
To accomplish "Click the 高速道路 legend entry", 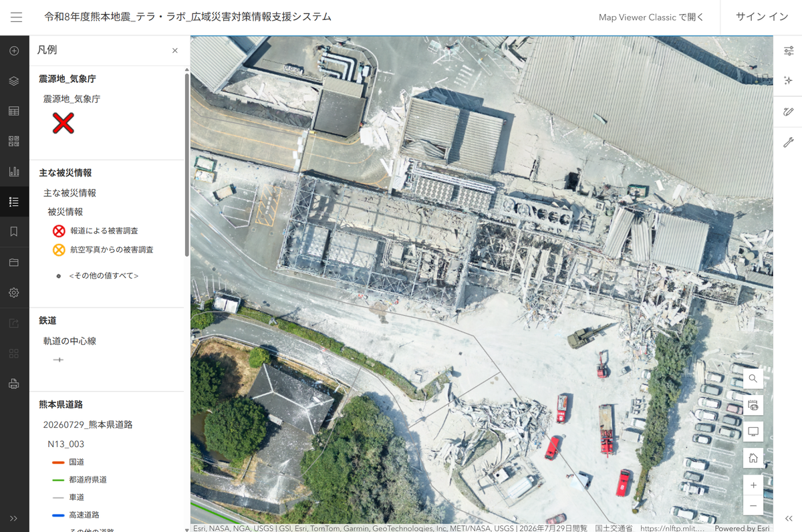I will [84, 515].
